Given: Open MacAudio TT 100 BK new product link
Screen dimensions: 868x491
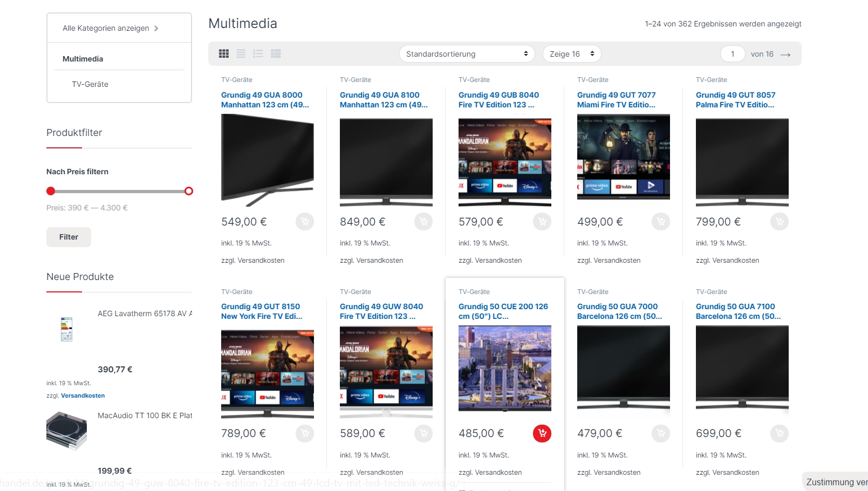Looking at the screenshot, I should click(x=145, y=415).
